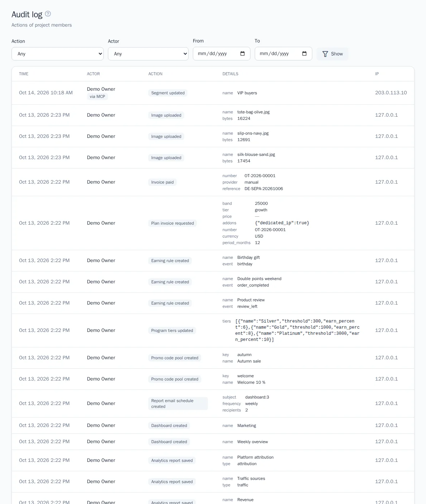The width and height of the screenshot is (426, 504).
Task: Click the 'Product review' rule name
Action: tap(251, 300)
